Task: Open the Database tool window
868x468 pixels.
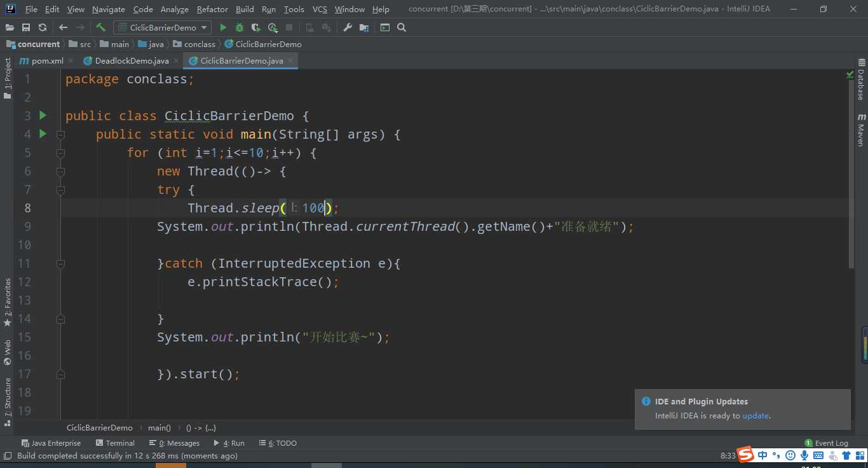Action: (x=861, y=79)
